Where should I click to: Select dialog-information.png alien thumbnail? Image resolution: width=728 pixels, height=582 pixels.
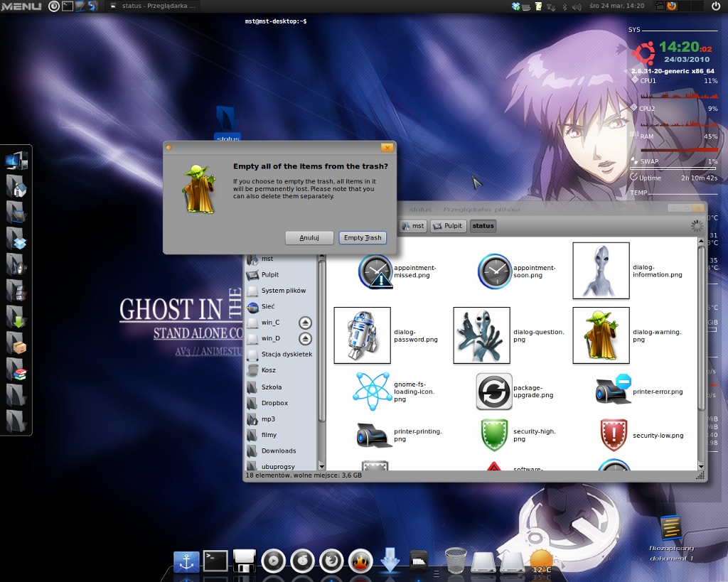(x=601, y=271)
